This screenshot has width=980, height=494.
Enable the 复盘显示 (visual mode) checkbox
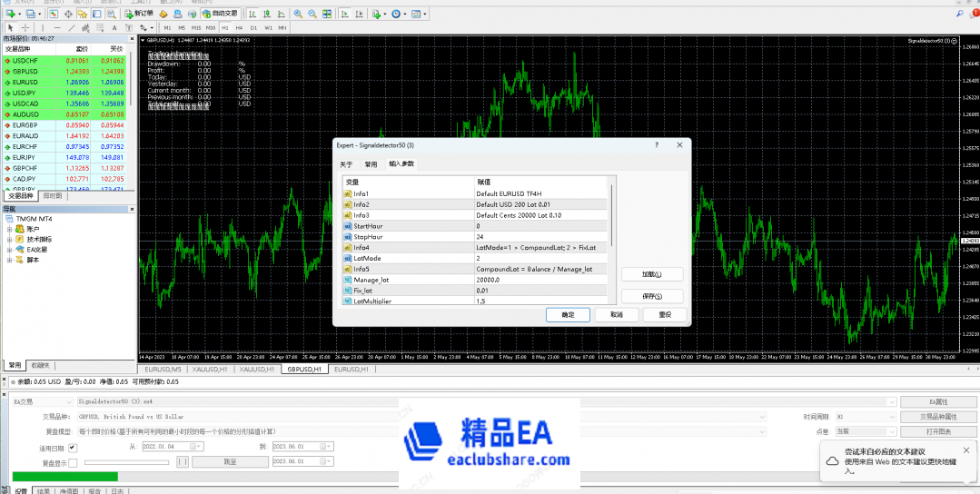point(73,462)
